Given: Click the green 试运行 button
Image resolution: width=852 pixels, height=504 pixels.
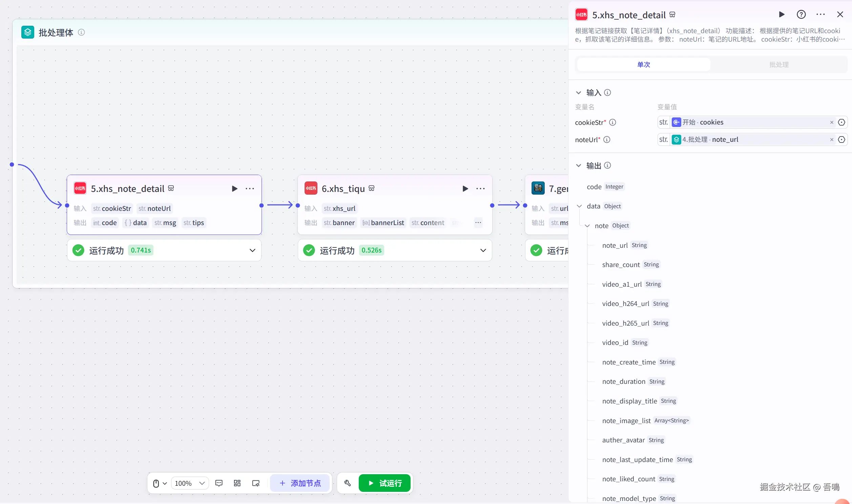Looking at the screenshot, I should (385, 483).
